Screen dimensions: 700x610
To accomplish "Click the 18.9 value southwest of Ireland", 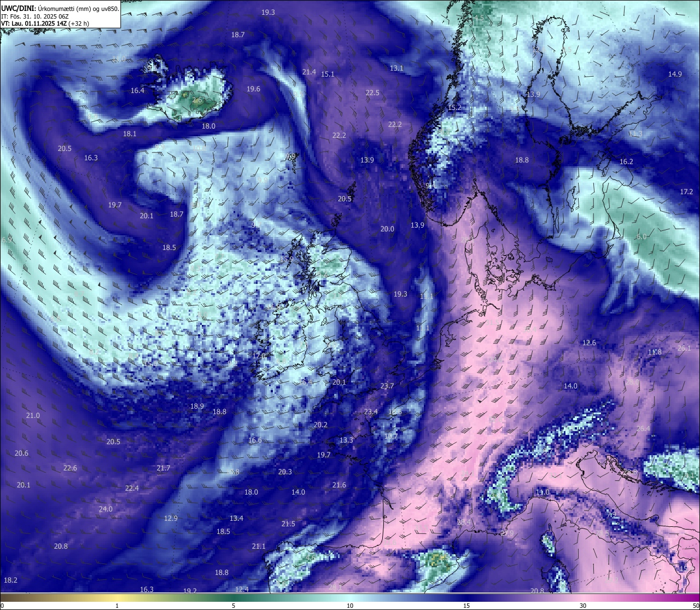I will coord(197,406).
